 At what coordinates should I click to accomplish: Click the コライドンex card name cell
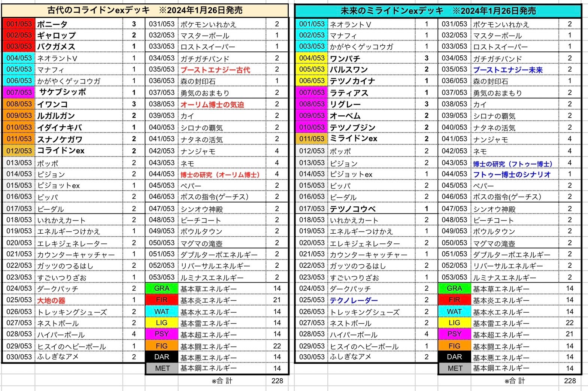(x=79, y=151)
